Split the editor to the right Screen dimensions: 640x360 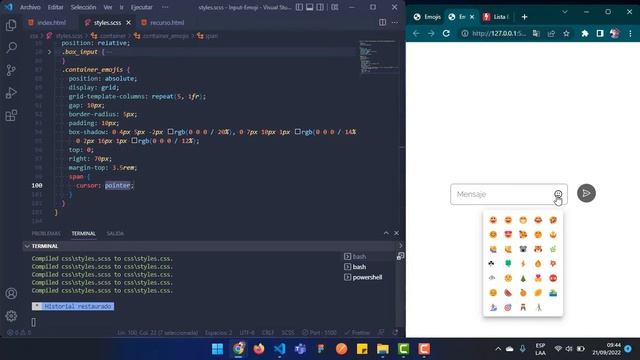382,22
